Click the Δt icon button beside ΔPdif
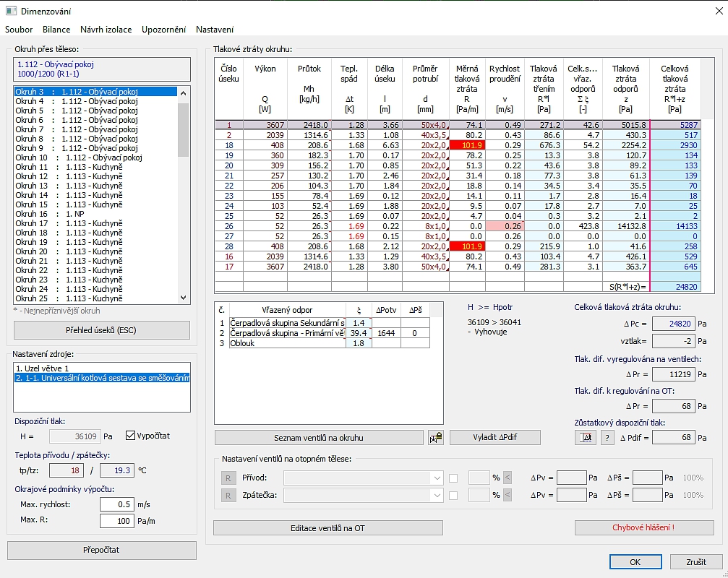 click(x=586, y=437)
